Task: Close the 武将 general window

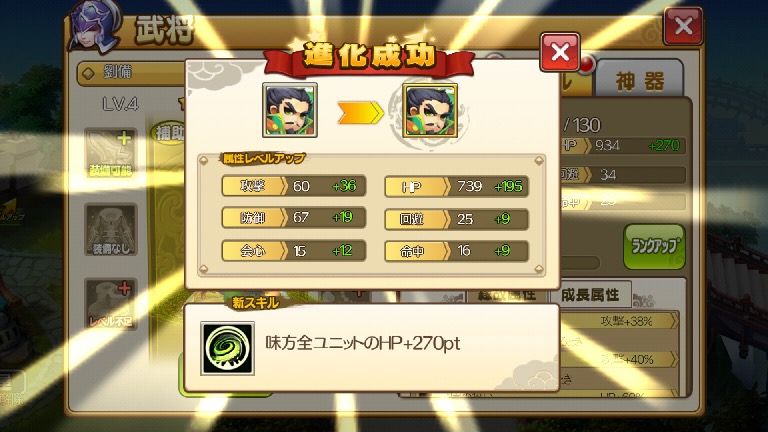Action: tap(683, 26)
